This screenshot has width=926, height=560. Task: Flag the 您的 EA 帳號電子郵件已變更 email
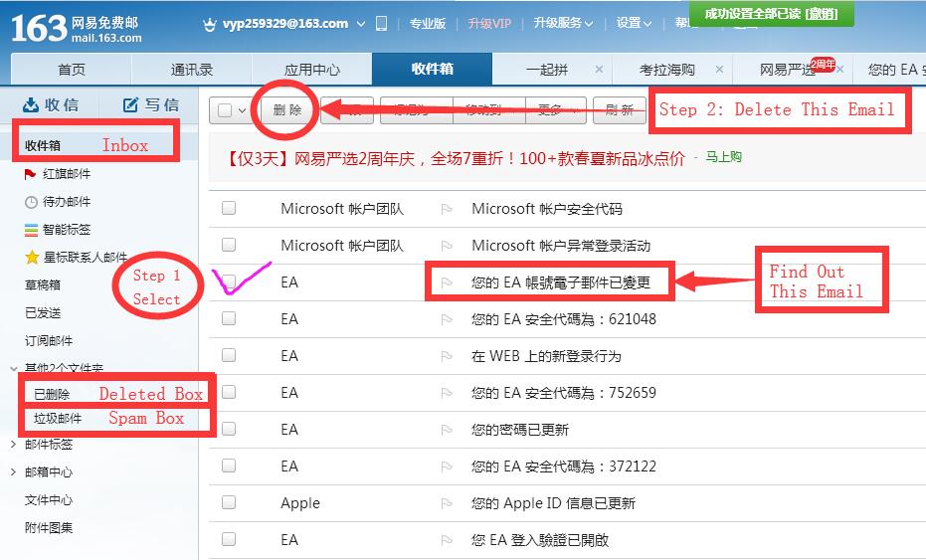[x=447, y=282]
